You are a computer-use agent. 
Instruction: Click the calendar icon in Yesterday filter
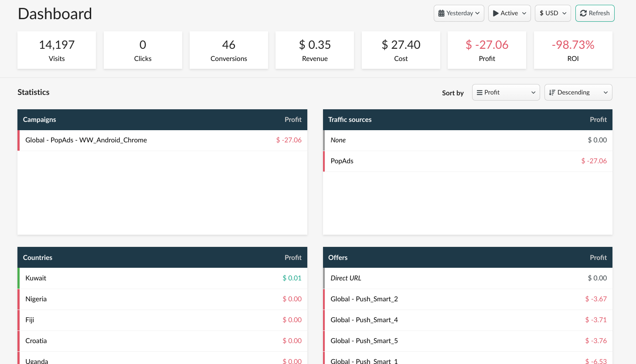[x=441, y=13]
